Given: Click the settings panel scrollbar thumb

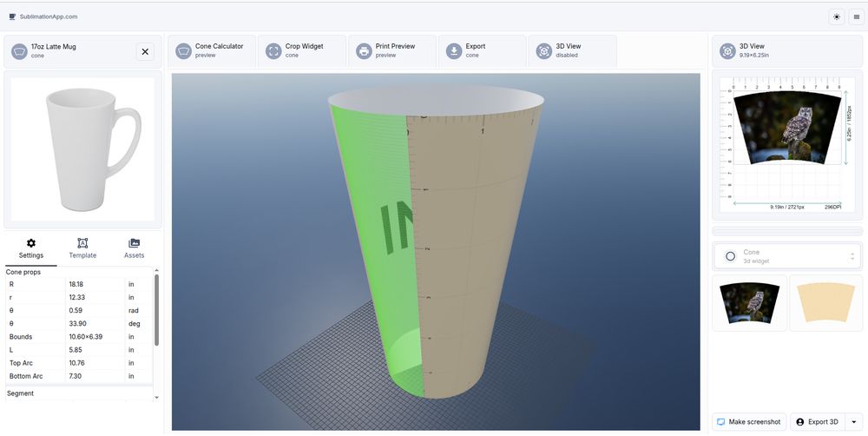Looking at the screenshot, I should coord(156,310).
